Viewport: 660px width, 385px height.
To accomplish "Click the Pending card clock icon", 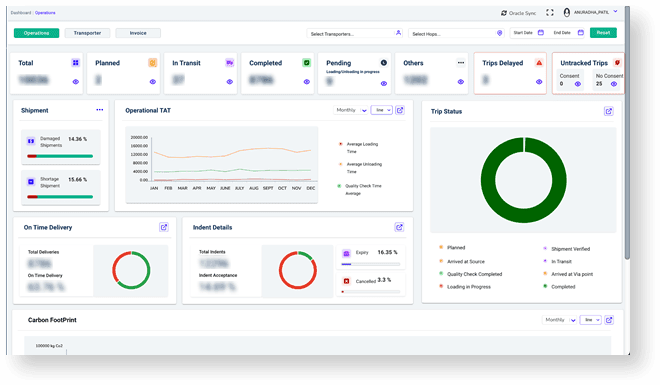I will coord(383,63).
